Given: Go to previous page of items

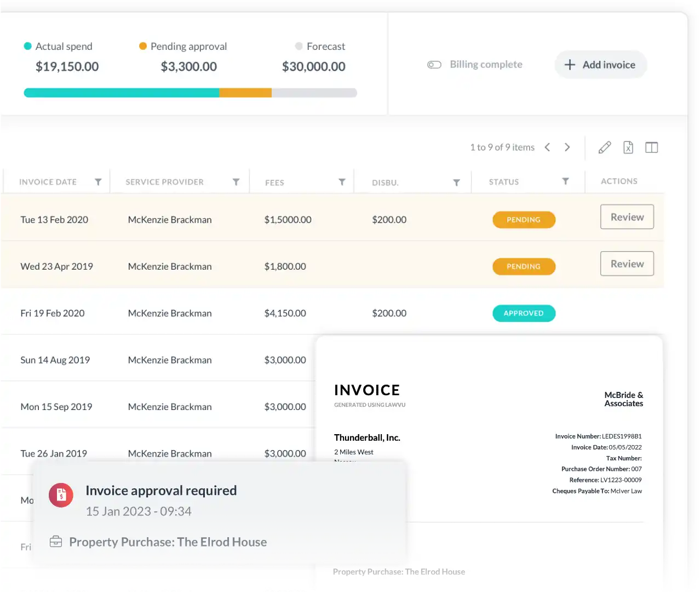Looking at the screenshot, I should (547, 147).
